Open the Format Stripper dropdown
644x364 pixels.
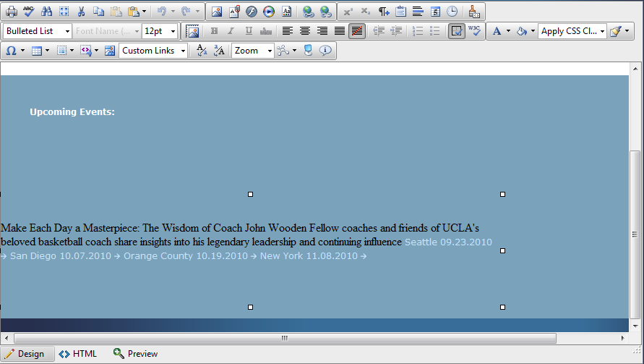point(619,31)
